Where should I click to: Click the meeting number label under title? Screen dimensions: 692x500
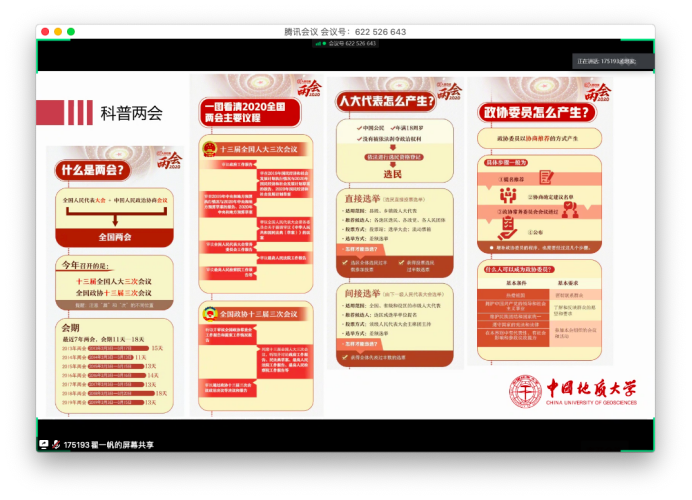point(351,43)
